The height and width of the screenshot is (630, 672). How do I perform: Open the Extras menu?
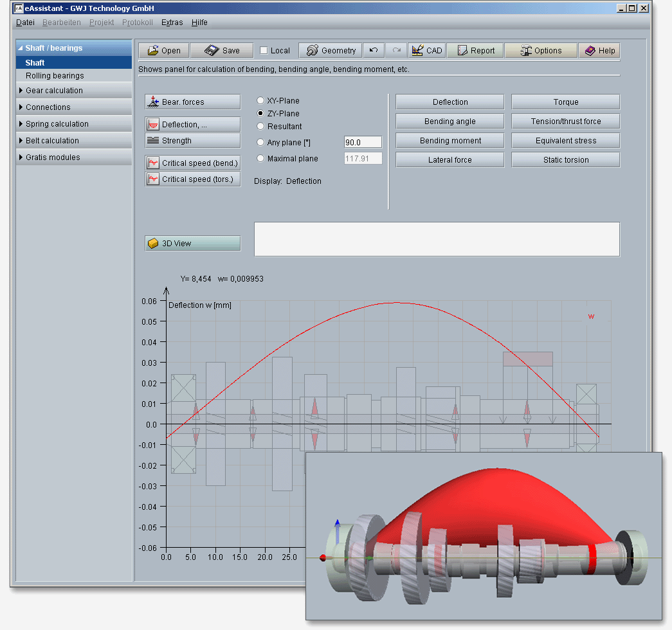(172, 22)
